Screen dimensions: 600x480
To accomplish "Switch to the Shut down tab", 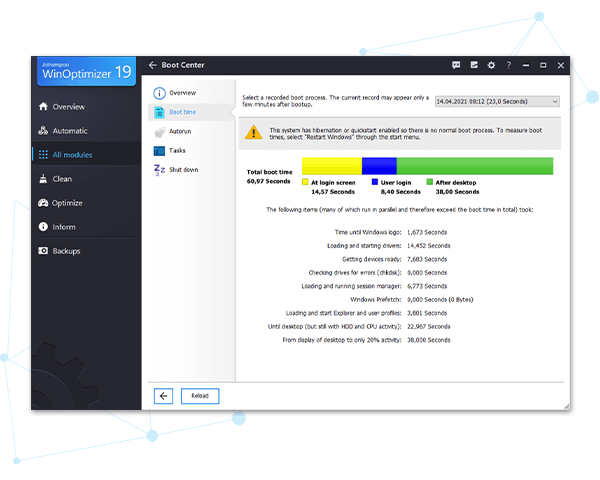I will (191, 170).
